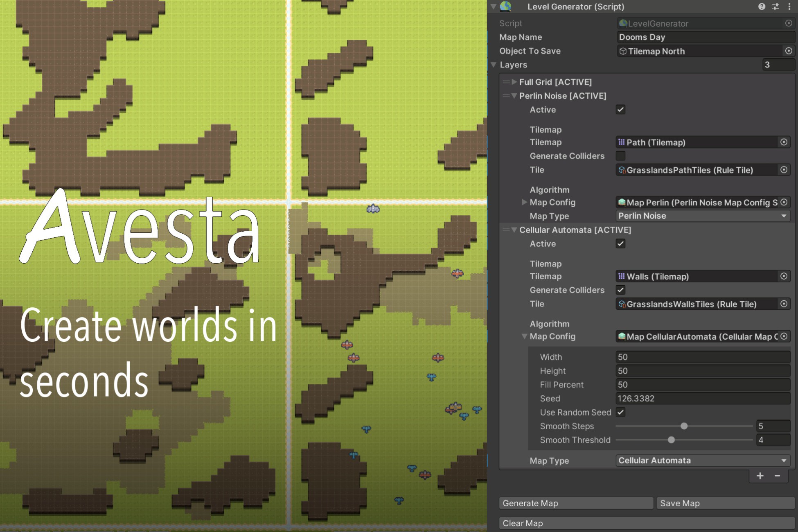The width and height of the screenshot is (798, 532).
Task: Add a new layer with the plus icon
Action: [x=760, y=476]
